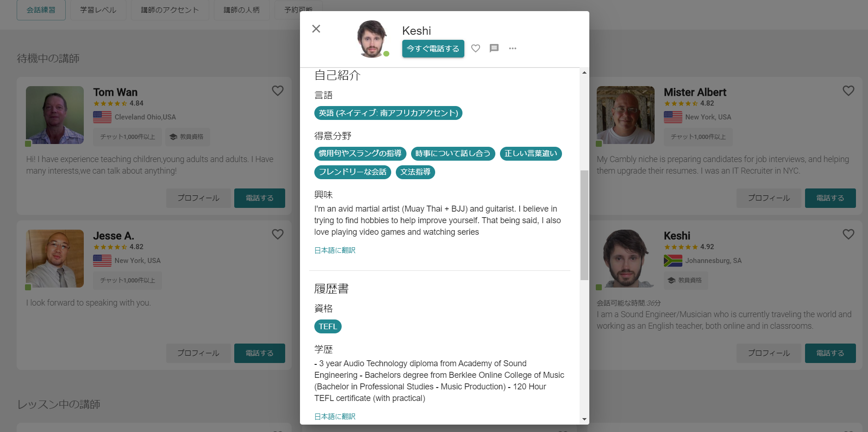Toggle favorite heart on Jesse A.'s card

coord(278,234)
